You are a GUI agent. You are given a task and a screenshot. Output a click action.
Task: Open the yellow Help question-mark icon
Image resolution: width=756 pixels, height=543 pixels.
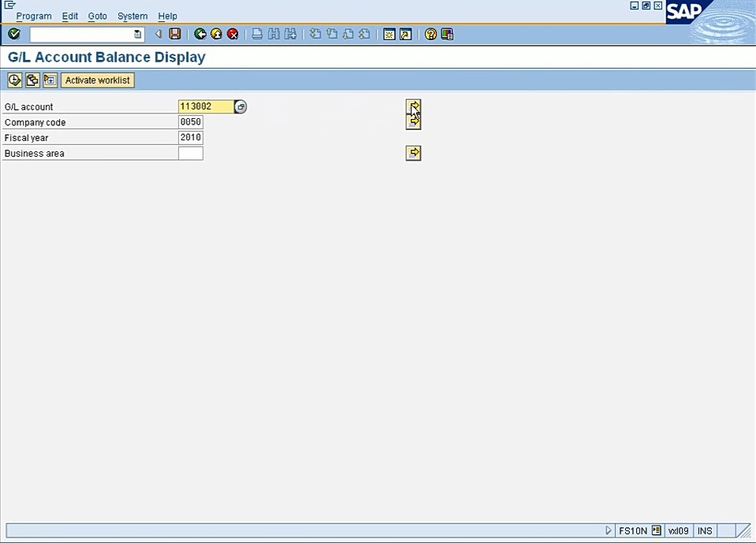(x=430, y=34)
